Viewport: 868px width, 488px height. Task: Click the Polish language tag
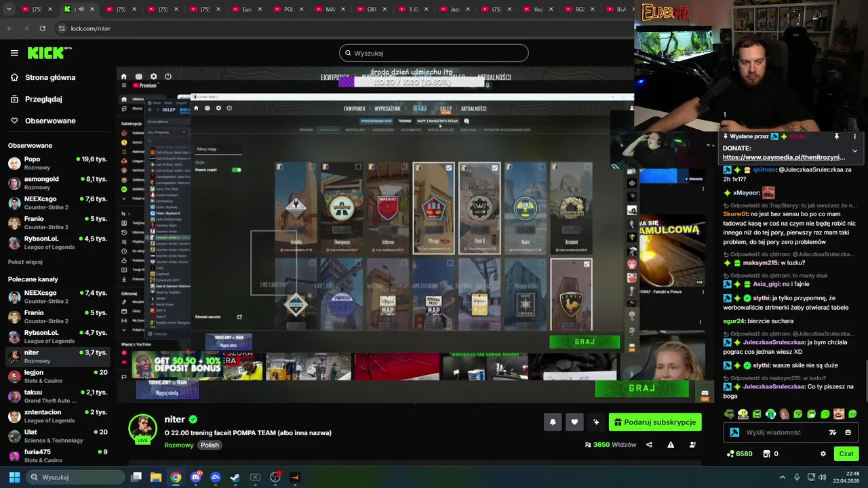point(210,445)
